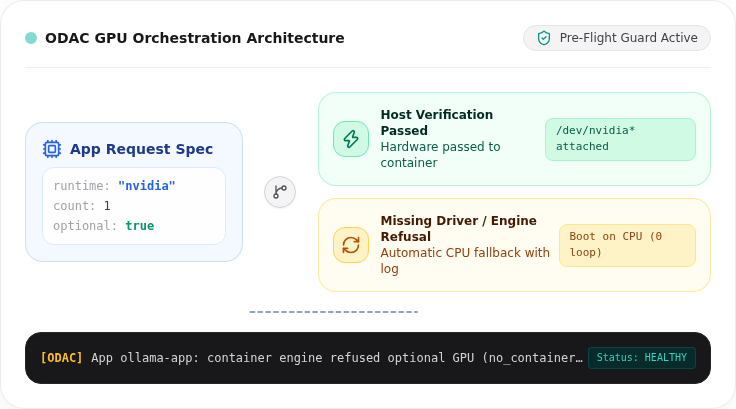Click the ollama-app log message
Screen dimensions: 736x409
pos(337,358)
